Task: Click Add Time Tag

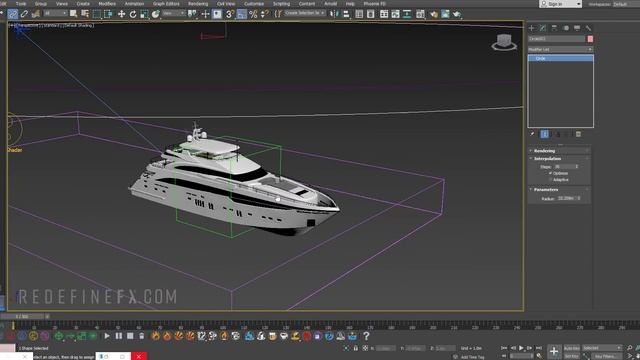Action: pos(472,357)
